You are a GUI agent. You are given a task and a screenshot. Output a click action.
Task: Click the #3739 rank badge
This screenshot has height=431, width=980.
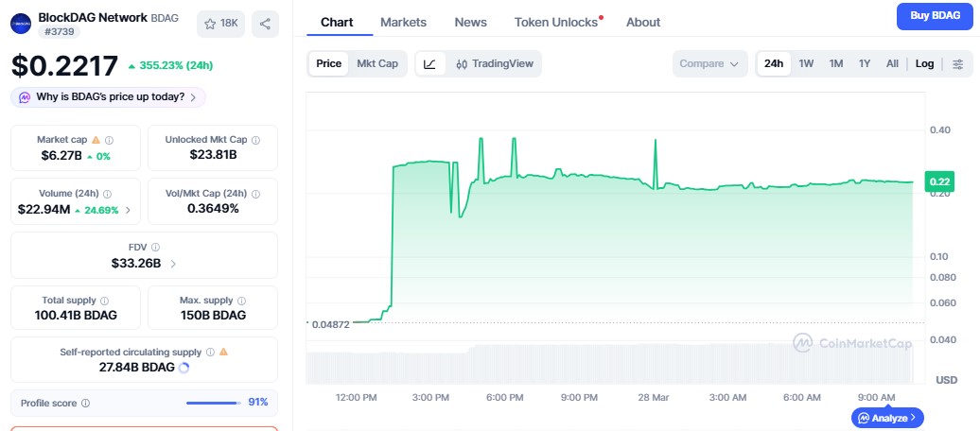[x=60, y=32]
